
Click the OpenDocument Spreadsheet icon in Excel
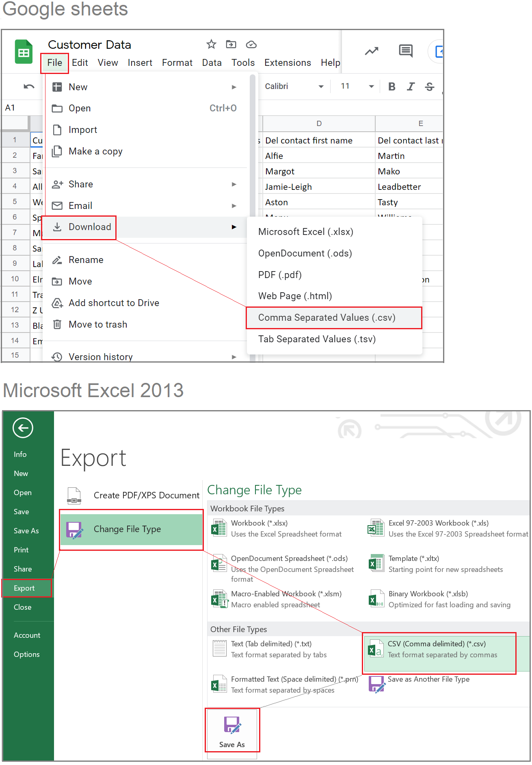tap(219, 563)
